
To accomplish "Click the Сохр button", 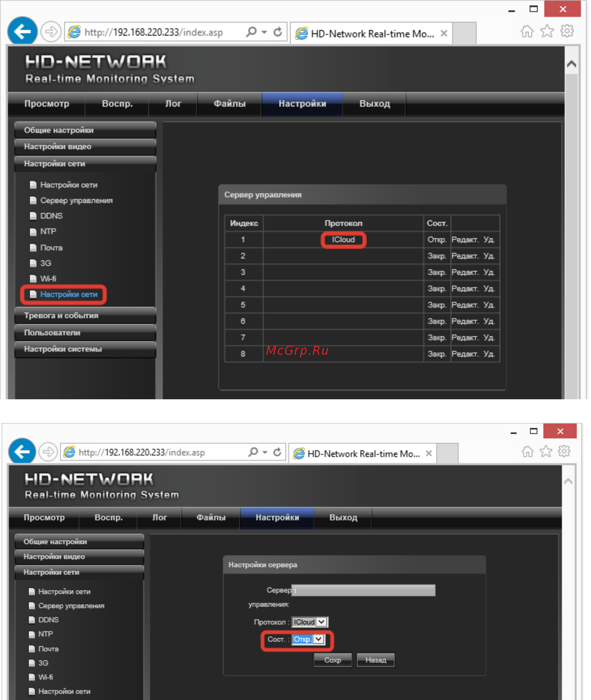I will click(x=332, y=660).
